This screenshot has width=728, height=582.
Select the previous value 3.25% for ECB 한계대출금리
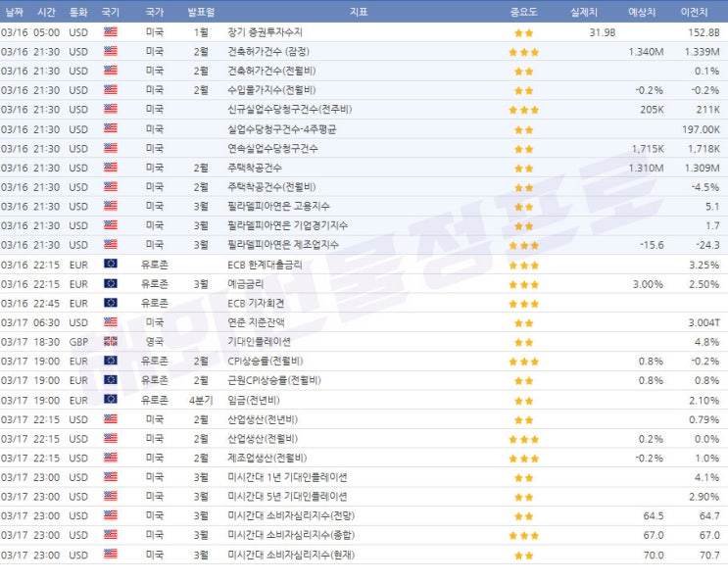point(704,265)
